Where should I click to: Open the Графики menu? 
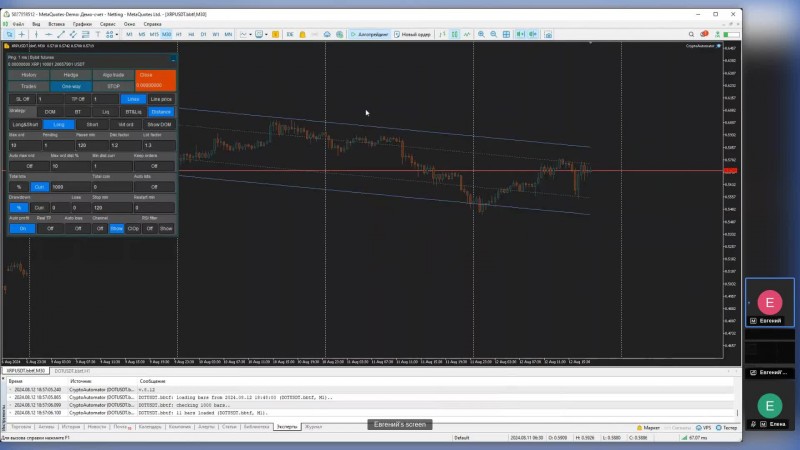click(82, 24)
